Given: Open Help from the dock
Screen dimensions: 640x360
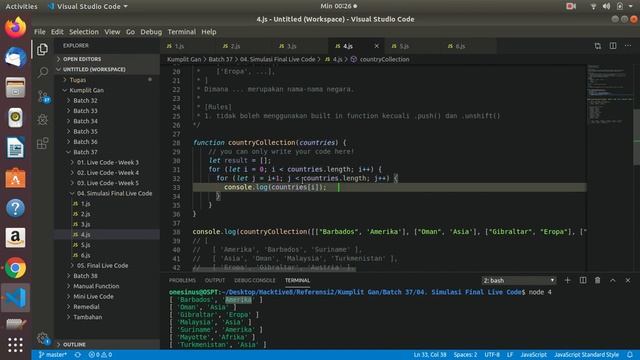Looking at the screenshot, I should tap(16, 208).
